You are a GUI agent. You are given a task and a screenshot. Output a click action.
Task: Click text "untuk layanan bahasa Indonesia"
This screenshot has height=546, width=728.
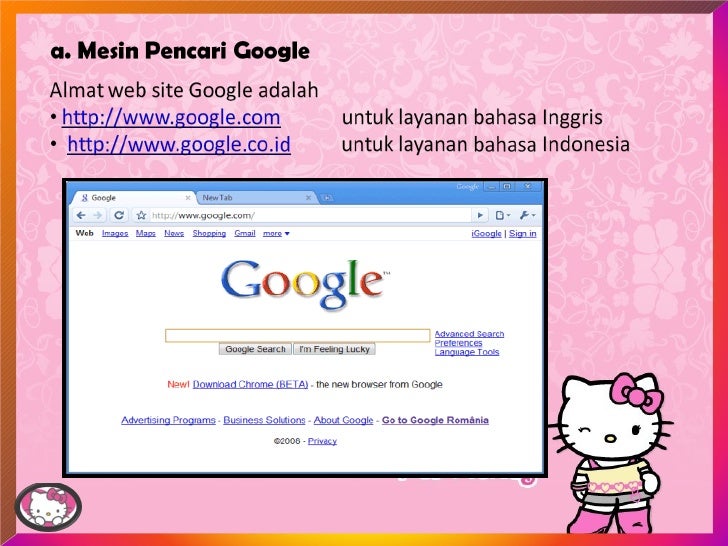486,144
